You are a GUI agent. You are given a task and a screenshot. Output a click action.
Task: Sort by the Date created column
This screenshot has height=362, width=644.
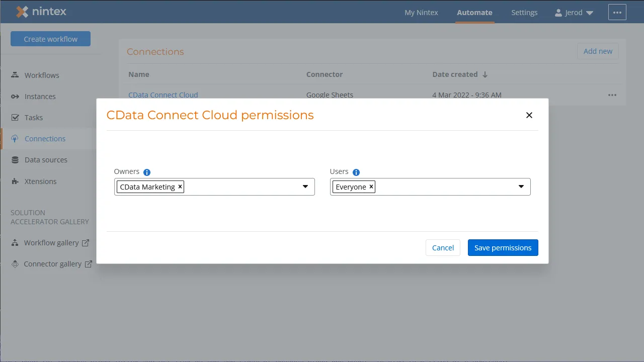click(x=459, y=74)
